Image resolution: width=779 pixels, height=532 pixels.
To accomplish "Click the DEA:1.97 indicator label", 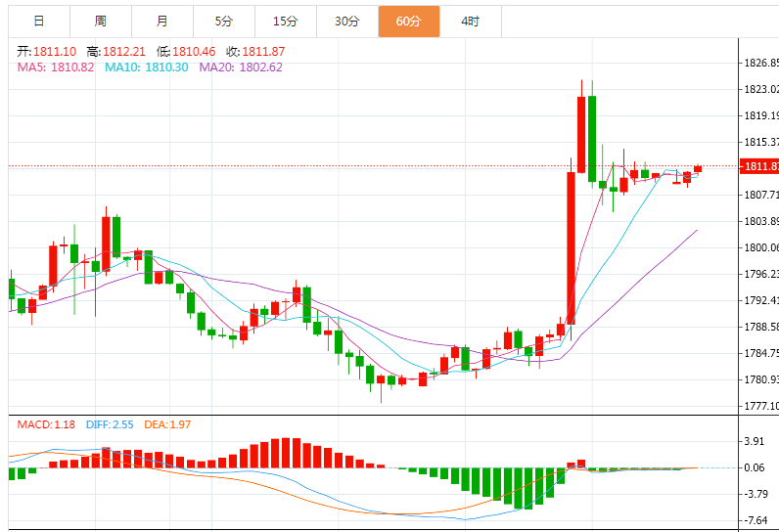I will [167, 424].
